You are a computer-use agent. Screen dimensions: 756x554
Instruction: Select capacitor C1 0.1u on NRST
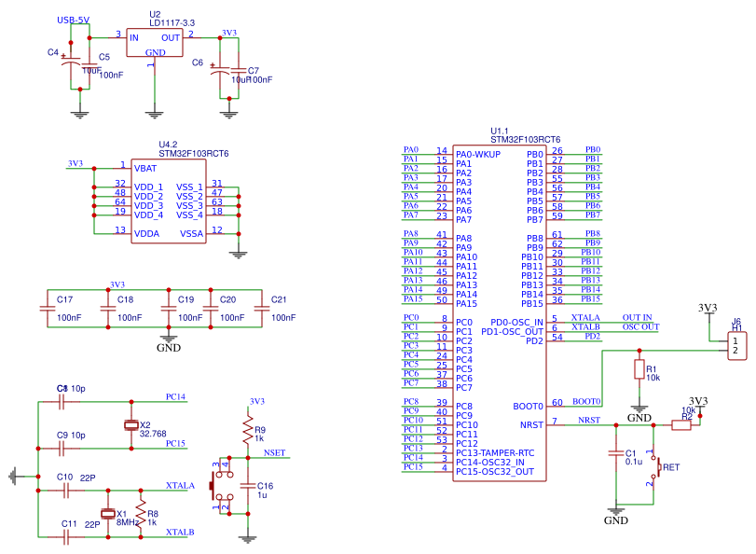pyautogui.click(x=615, y=453)
